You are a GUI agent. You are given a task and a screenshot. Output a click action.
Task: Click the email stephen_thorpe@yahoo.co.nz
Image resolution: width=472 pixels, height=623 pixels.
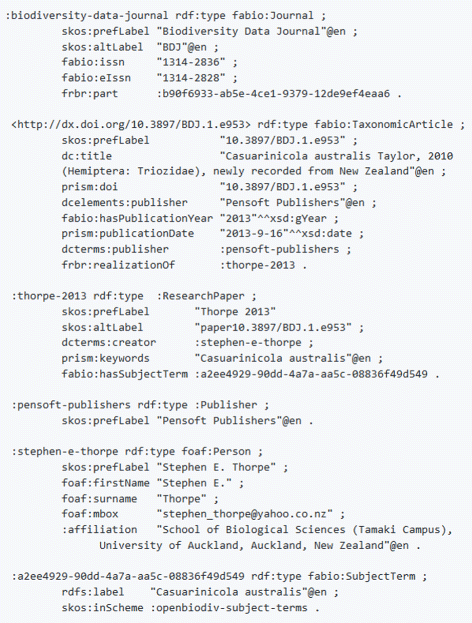pos(244,514)
